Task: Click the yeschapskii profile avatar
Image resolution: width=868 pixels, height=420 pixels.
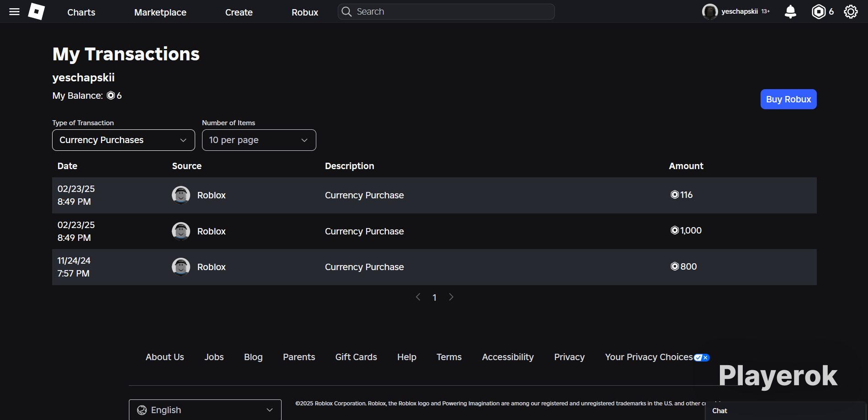Action: coord(710,12)
